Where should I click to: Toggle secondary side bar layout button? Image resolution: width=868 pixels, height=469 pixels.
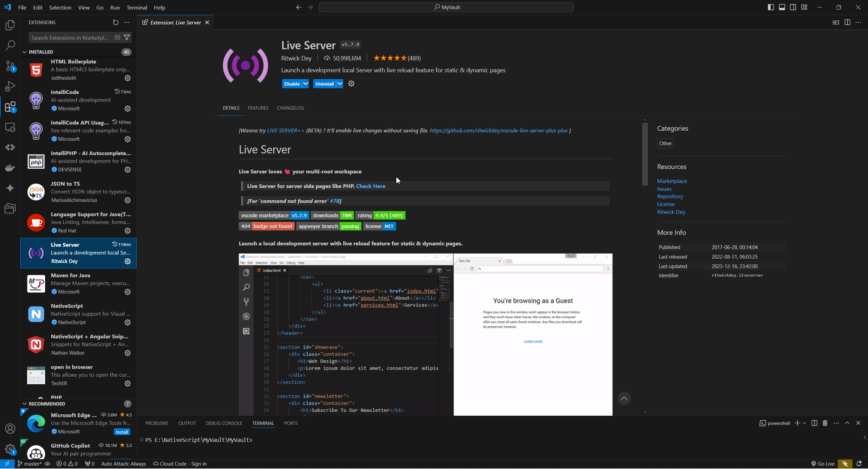pyautogui.click(x=793, y=7)
